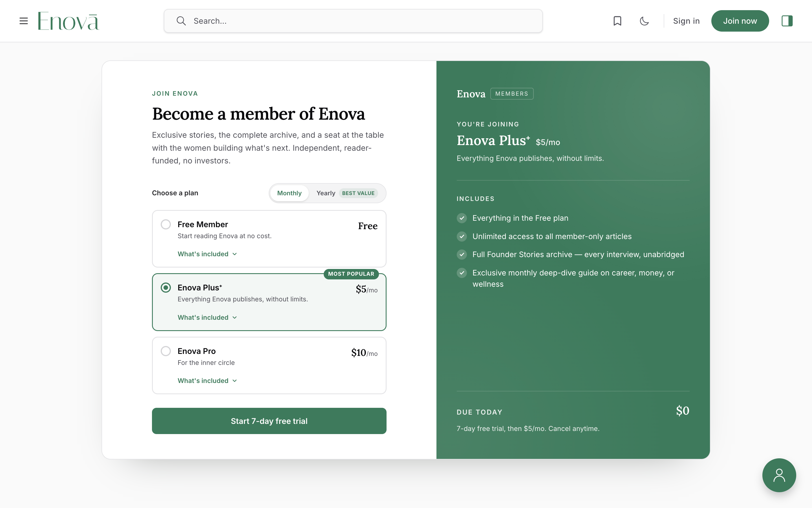
Task: Click Sign in link
Action: (686, 21)
